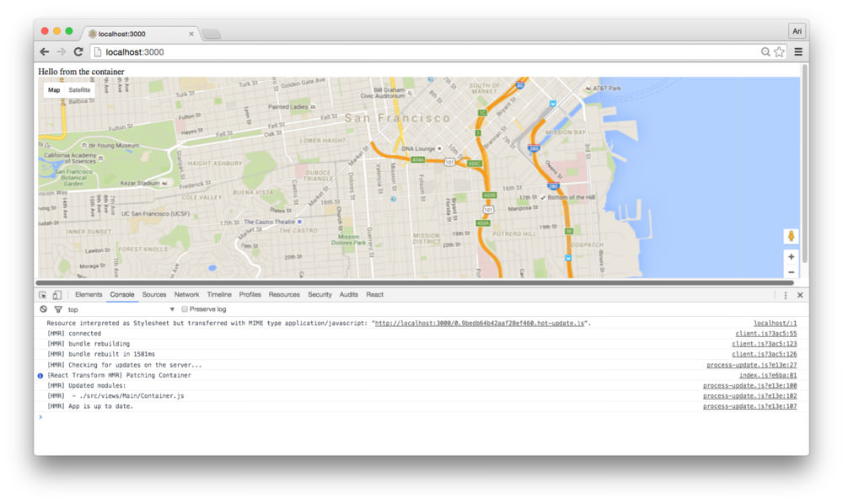Open the Ari profile switcher button

(797, 31)
